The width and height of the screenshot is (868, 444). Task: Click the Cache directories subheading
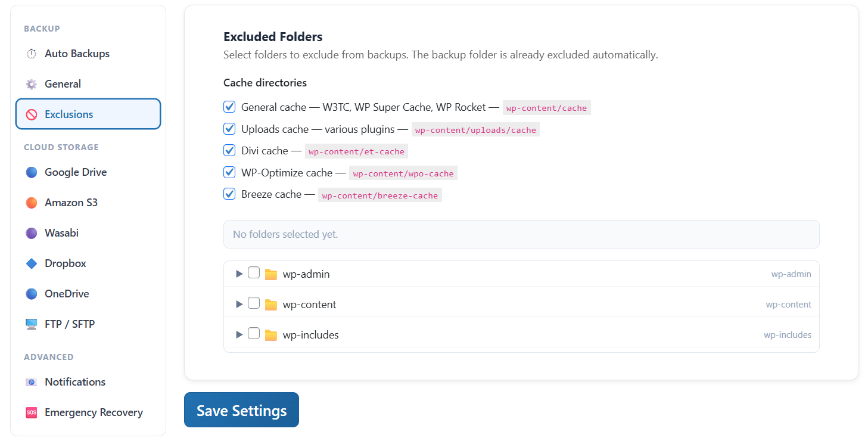(x=265, y=83)
